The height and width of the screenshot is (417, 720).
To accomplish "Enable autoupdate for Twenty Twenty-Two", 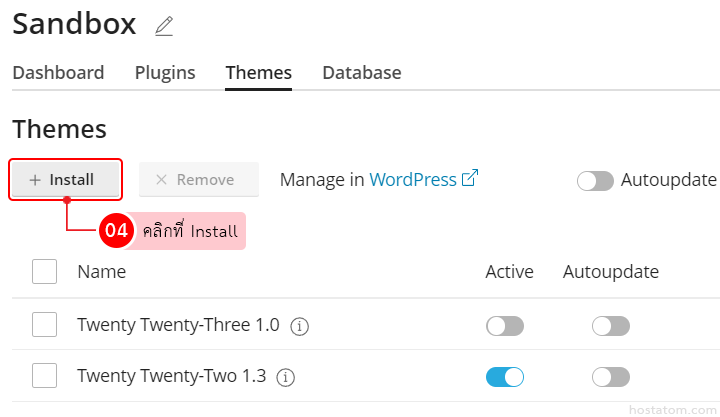I will click(x=610, y=377).
